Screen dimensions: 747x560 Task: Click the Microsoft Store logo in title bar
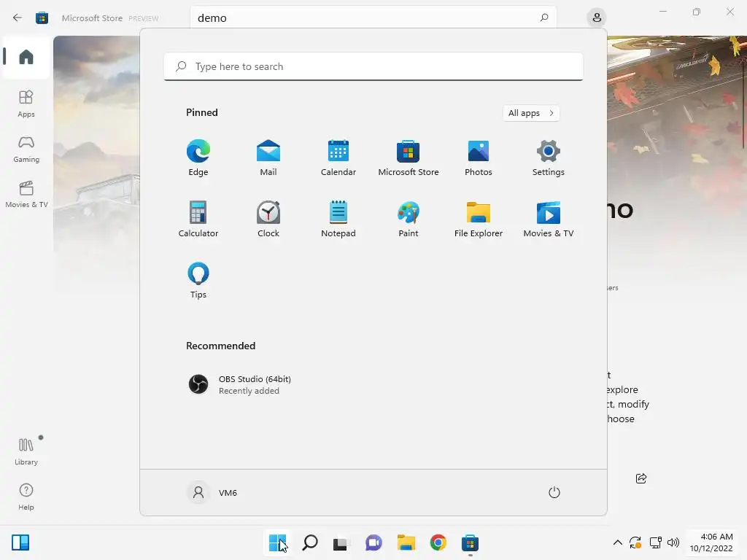[x=42, y=18]
